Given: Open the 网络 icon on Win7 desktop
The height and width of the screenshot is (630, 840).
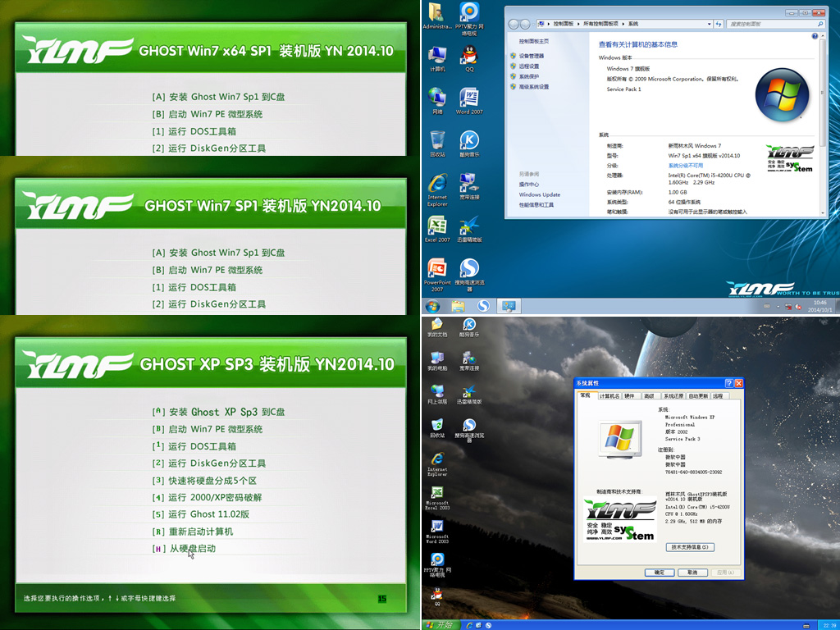Looking at the screenshot, I should click(437, 101).
